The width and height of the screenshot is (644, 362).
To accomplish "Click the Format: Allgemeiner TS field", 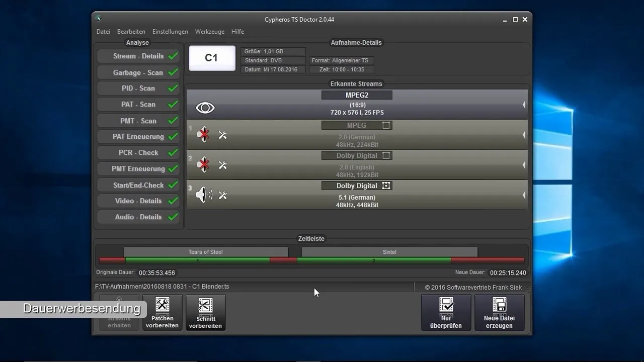I will pos(342,60).
